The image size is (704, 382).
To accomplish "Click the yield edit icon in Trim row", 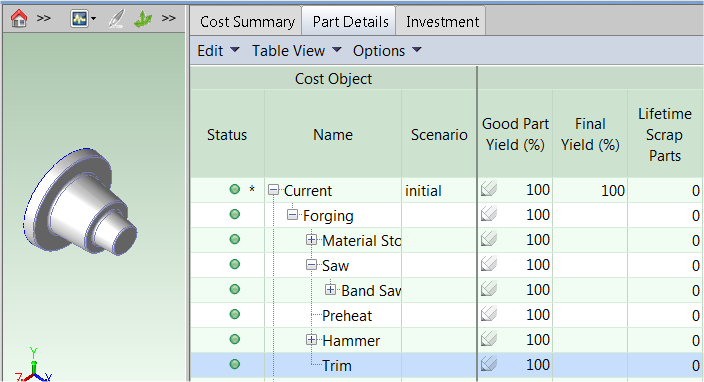I will tap(489, 364).
